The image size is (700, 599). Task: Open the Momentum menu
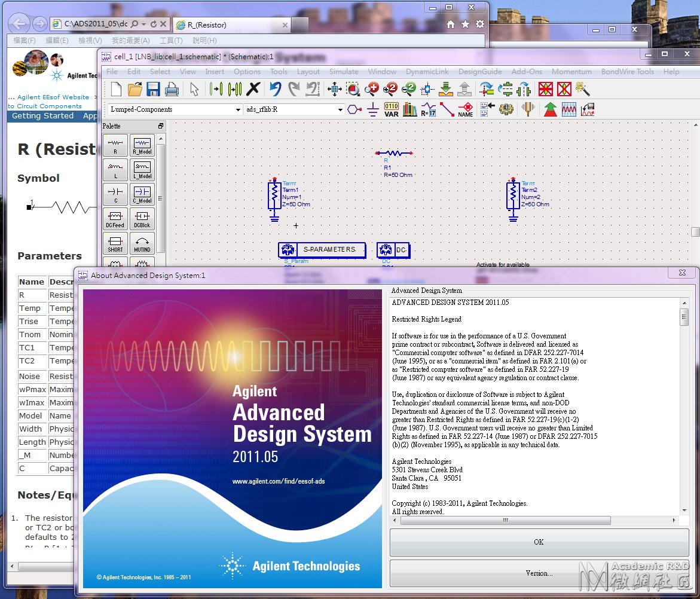click(x=571, y=71)
